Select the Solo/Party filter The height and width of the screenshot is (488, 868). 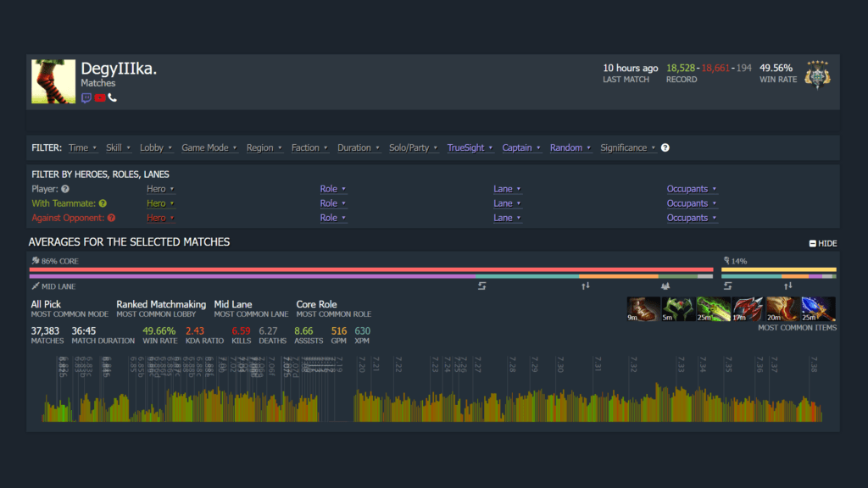click(413, 147)
